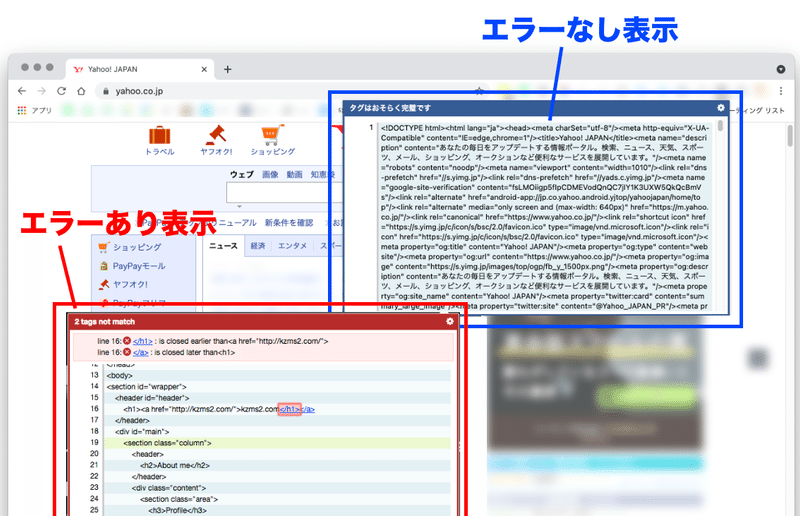Select the <section class="area"> line
Image resolution: width=800 pixels, height=516 pixels.
click(x=277, y=499)
